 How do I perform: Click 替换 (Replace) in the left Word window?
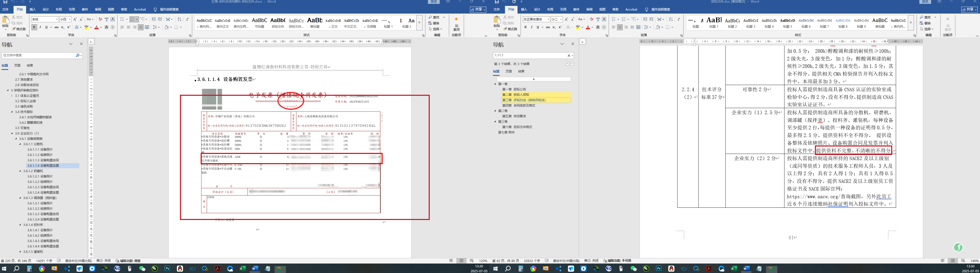pos(434,23)
